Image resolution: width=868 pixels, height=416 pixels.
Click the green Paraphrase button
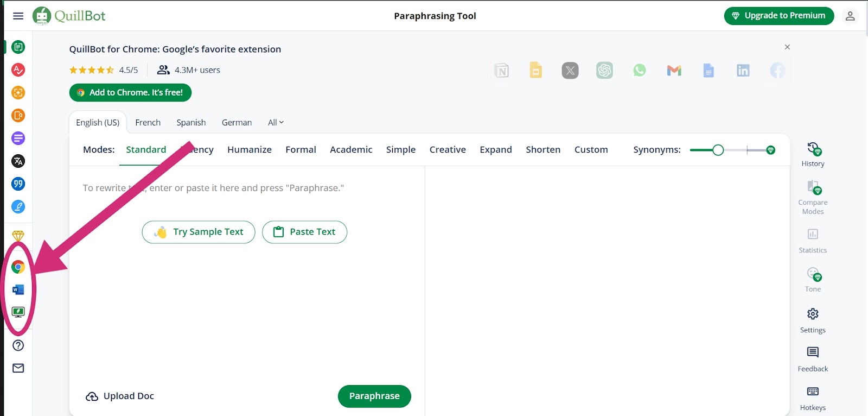374,396
